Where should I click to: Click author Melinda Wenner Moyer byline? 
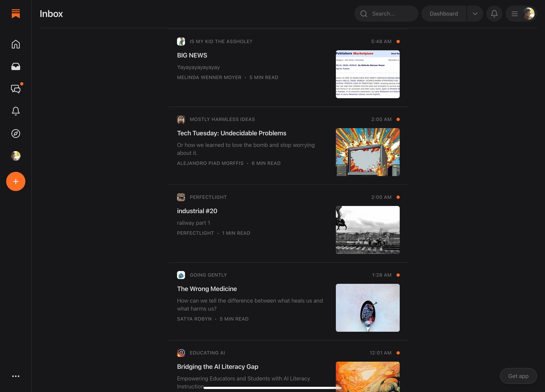(x=209, y=77)
